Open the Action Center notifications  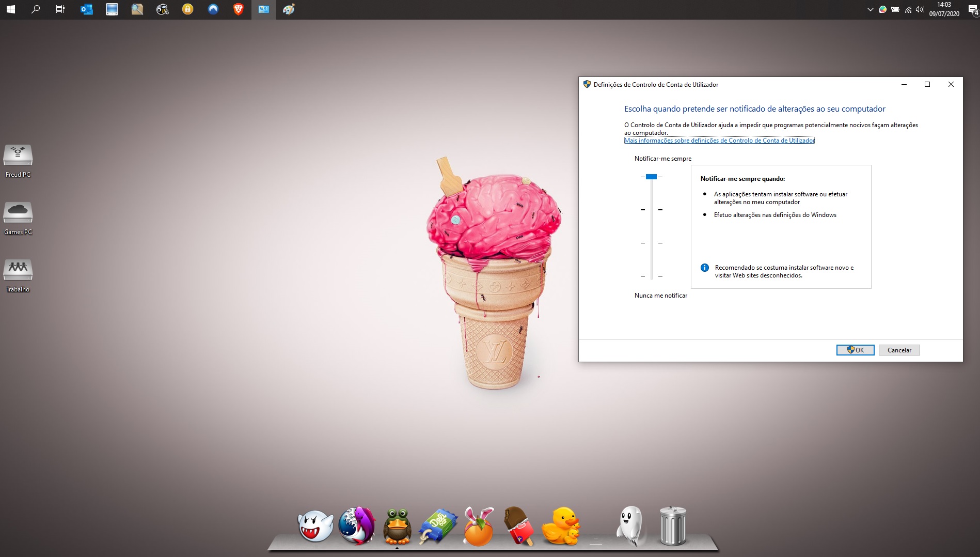pos(973,9)
